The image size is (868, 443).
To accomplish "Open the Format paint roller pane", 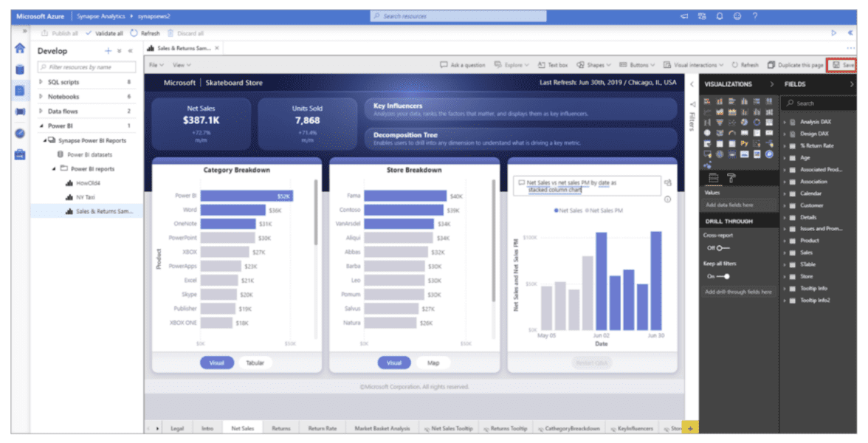I will coord(731,178).
